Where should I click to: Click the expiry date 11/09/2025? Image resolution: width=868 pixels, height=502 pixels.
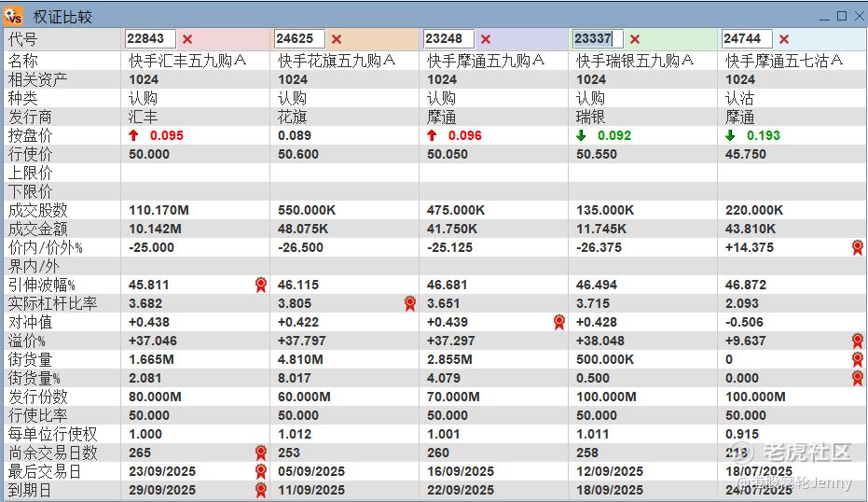pyautogui.click(x=311, y=491)
